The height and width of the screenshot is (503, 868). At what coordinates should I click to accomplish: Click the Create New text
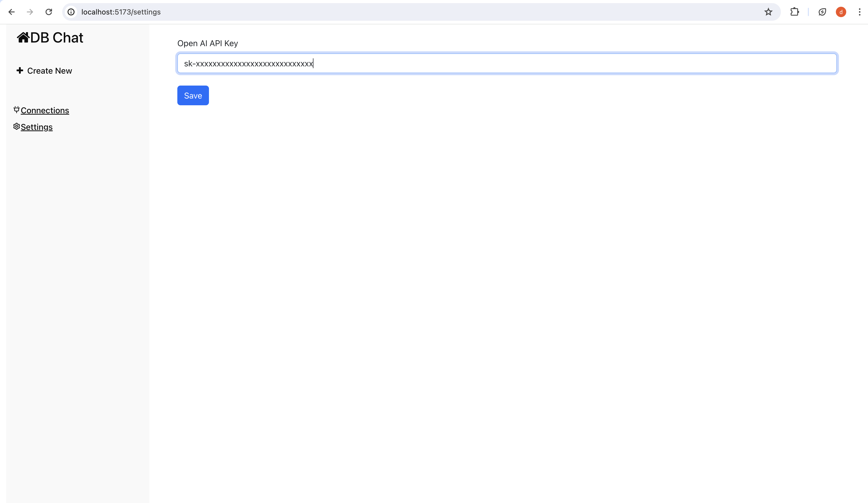pyautogui.click(x=50, y=71)
